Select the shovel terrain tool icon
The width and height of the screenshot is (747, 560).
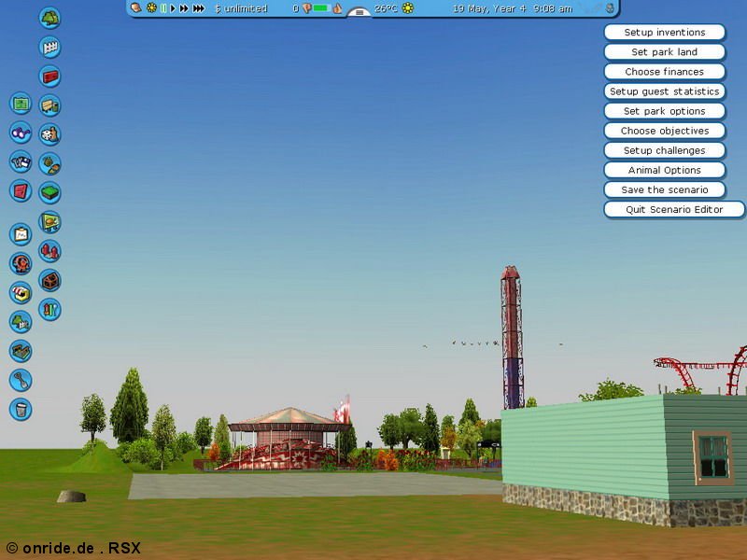(21, 380)
